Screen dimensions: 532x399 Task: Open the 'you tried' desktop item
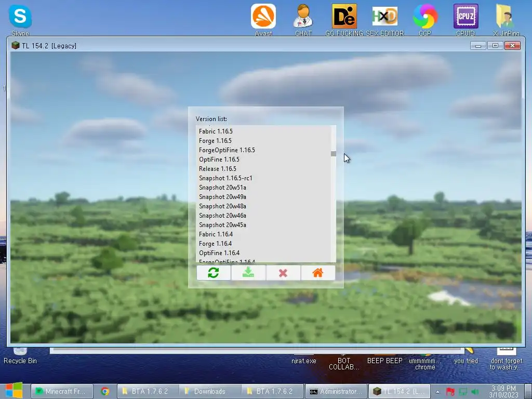(466, 361)
